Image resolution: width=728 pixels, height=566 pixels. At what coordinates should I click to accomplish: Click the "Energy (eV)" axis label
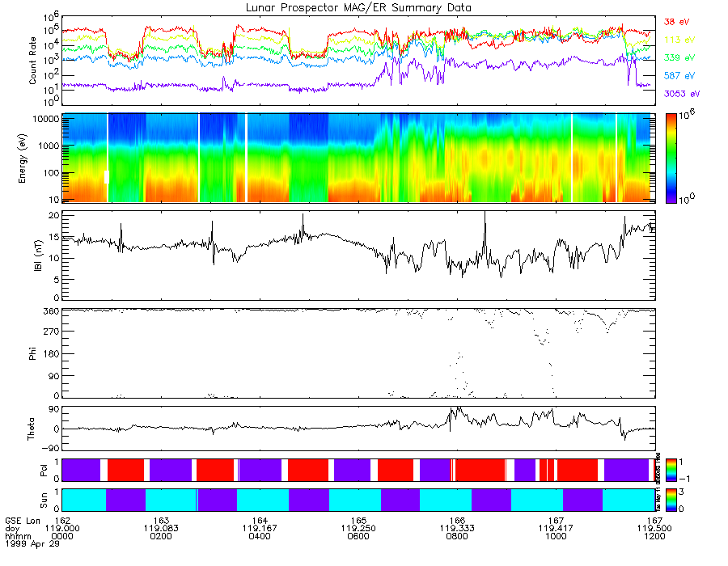pyautogui.click(x=23, y=158)
